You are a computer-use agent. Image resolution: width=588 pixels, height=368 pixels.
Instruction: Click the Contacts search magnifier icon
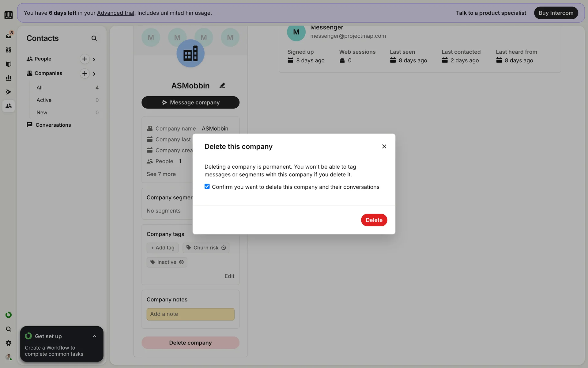click(94, 38)
